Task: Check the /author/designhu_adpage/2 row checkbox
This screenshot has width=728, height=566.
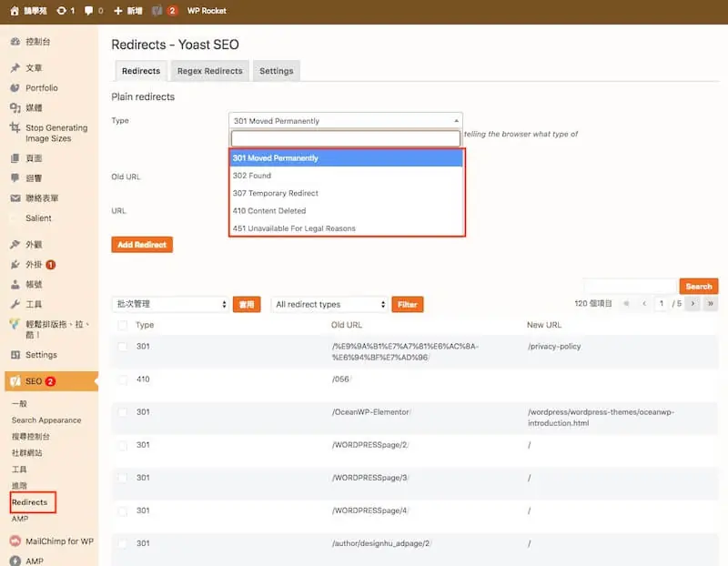Action: [123, 543]
